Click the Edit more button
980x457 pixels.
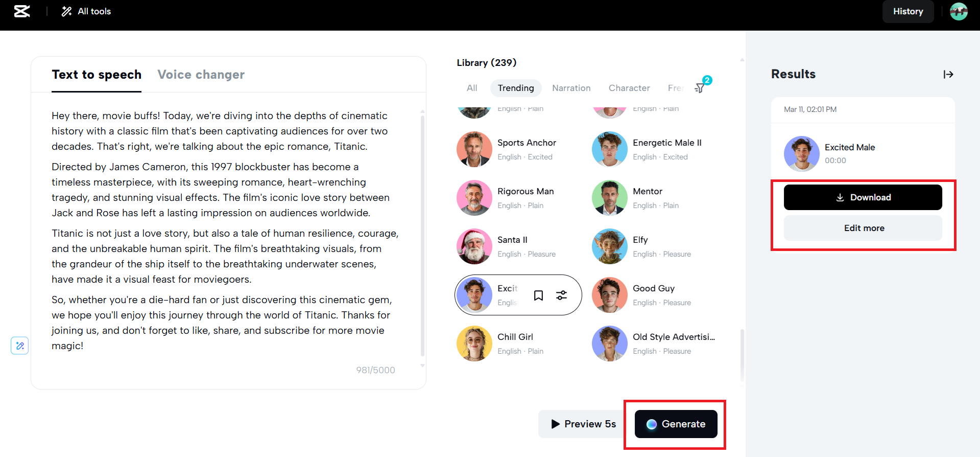pos(863,228)
